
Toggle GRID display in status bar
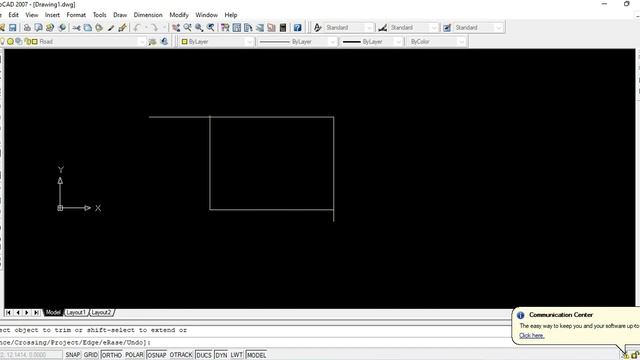(91, 355)
